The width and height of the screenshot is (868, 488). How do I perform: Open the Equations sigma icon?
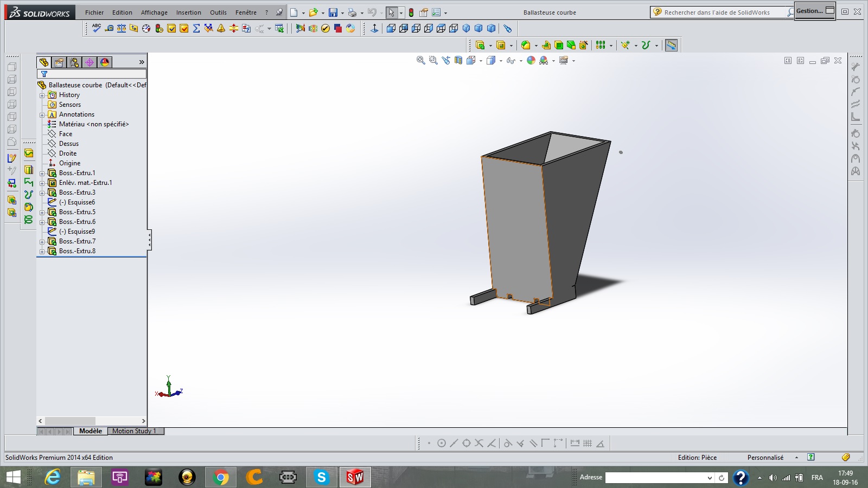tap(196, 28)
